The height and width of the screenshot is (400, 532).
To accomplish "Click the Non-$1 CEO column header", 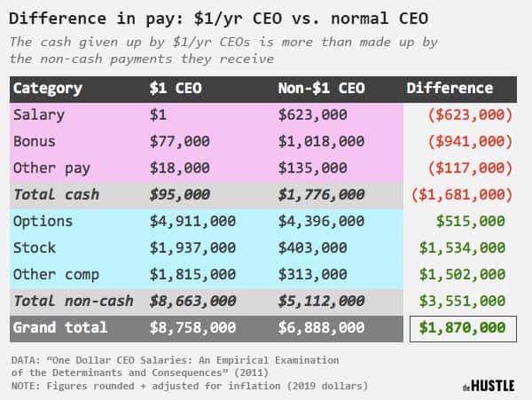I will click(x=321, y=88).
